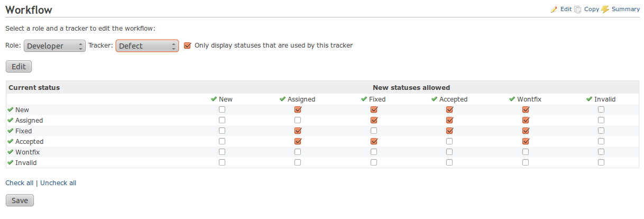Click the Copy pages icon
Screen dimensions: 644x219
(578, 9)
